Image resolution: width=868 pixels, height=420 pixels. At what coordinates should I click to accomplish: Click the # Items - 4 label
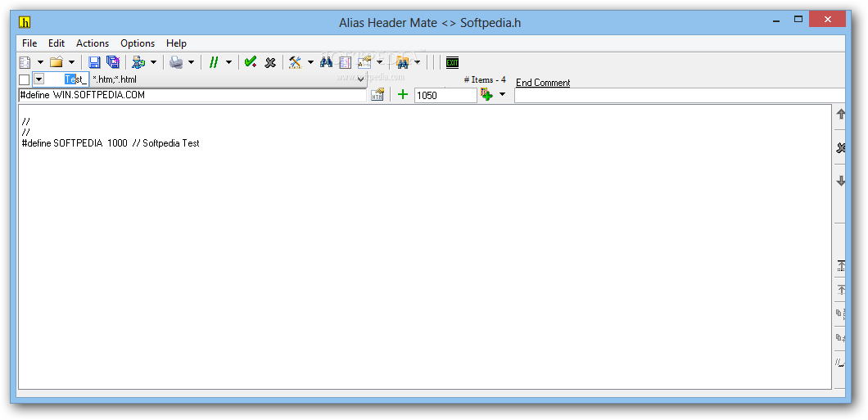point(485,79)
